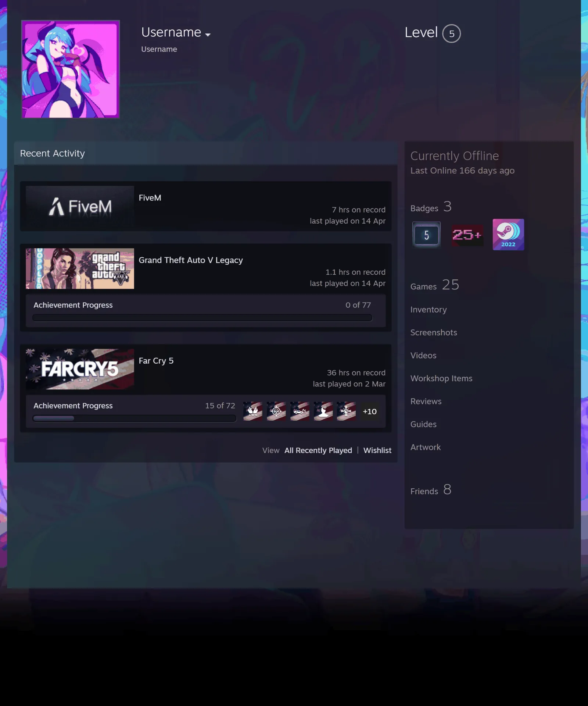Open the Inventory page
This screenshot has height=706, width=588.
tap(429, 310)
